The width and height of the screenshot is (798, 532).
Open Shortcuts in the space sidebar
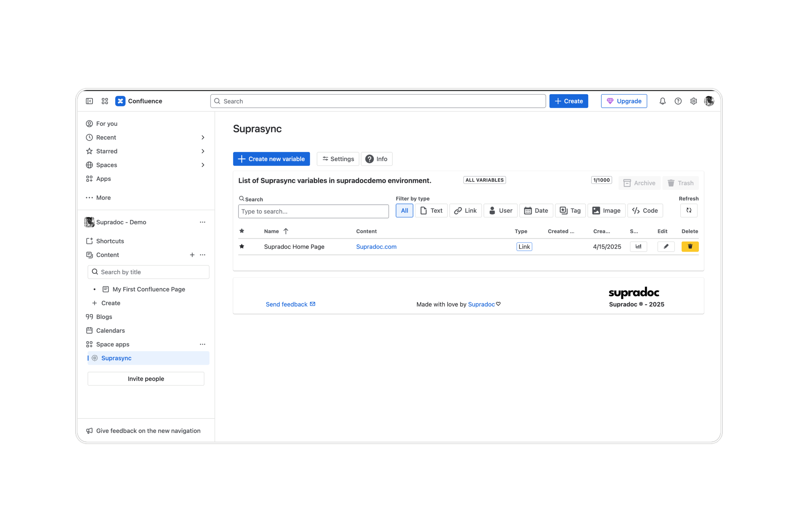point(146,241)
